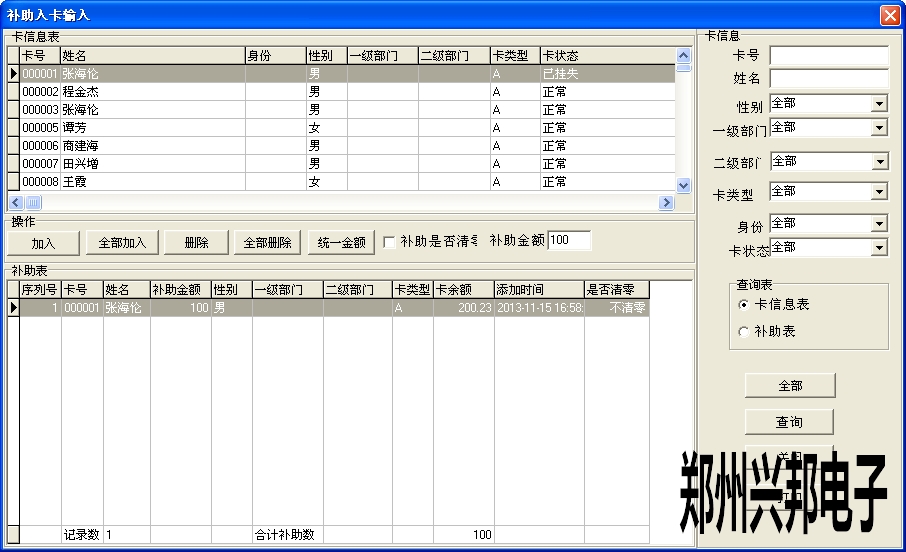Viewport: 906px width, 552px height.
Task: Expand the 卡状态 dropdown
Action: click(879, 247)
